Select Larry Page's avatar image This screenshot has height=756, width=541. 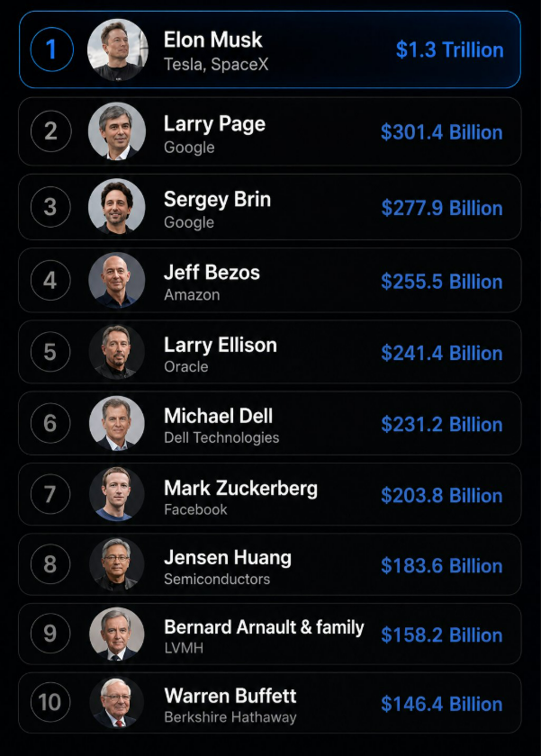(117, 131)
